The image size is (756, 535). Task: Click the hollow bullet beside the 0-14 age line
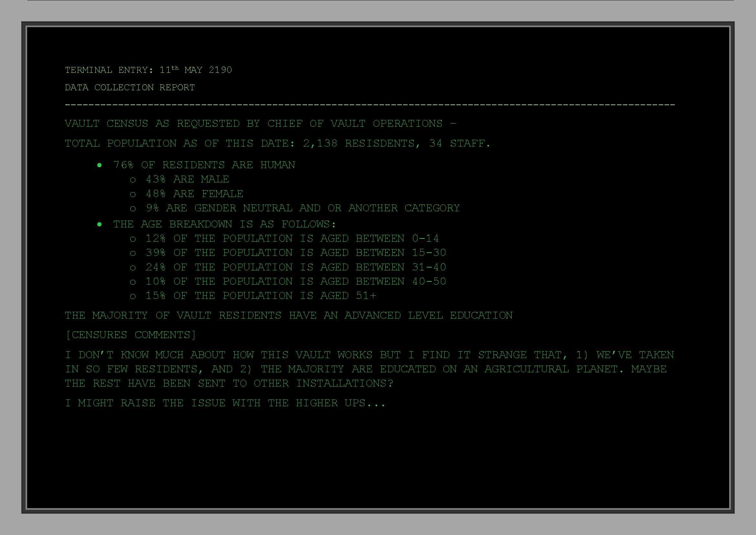(133, 239)
